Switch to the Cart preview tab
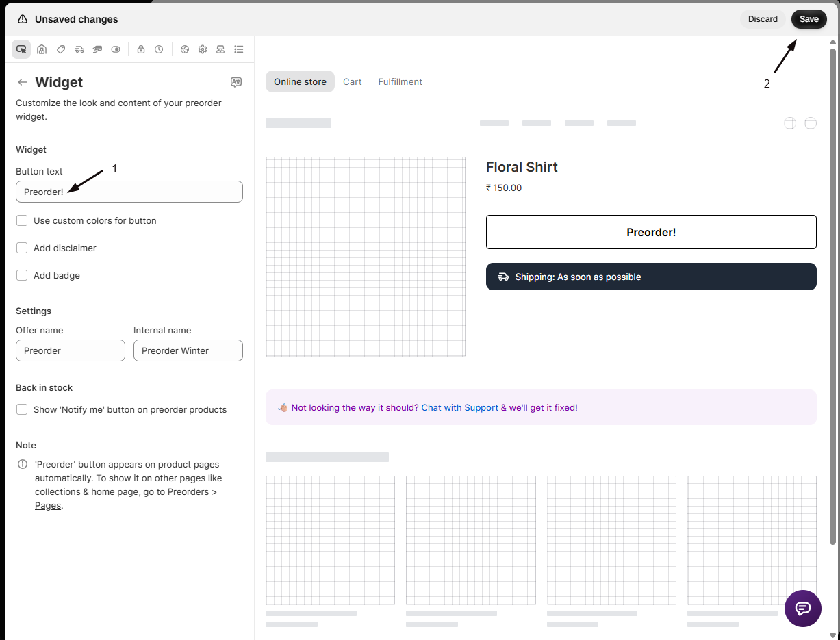The width and height of the screenshot is (840, 640). point(353,81)
